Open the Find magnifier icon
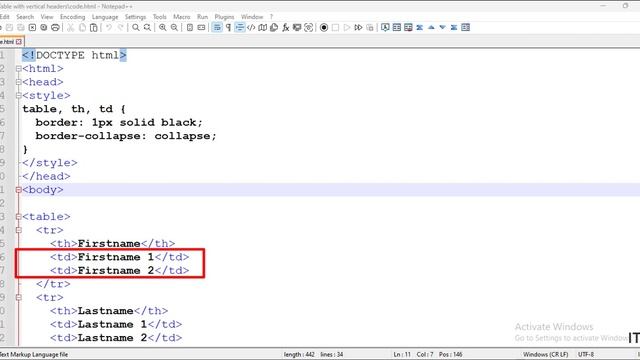The width and height of the screenshot is (640, 360). pyautogui.click(x=136, y=27)
